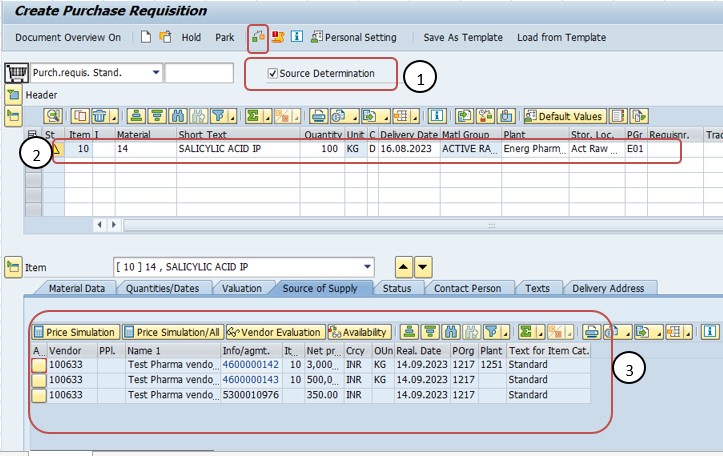The image size is (723, 456).
Task: Click the info icon in item overview toolbar
Action: [436, 116]
